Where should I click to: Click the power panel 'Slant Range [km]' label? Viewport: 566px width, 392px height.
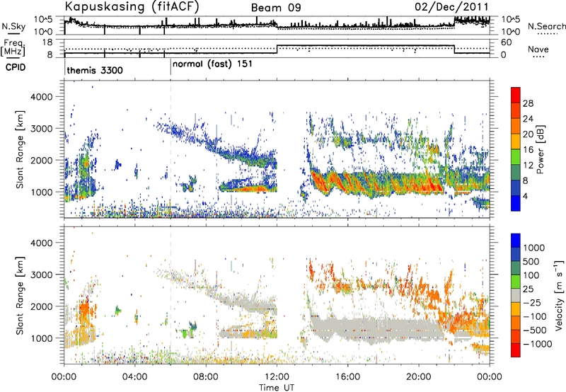point(20,149)
